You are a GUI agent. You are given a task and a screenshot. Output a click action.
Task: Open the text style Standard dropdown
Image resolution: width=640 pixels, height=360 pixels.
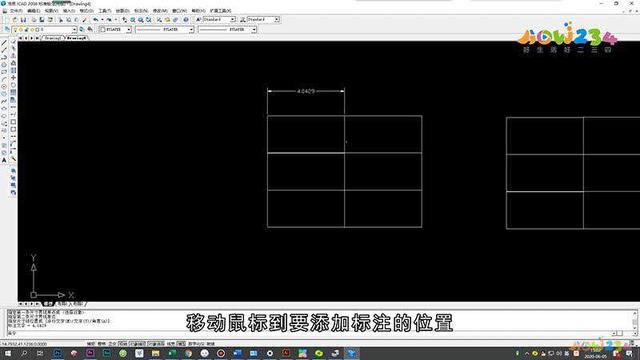coord(219,20)
